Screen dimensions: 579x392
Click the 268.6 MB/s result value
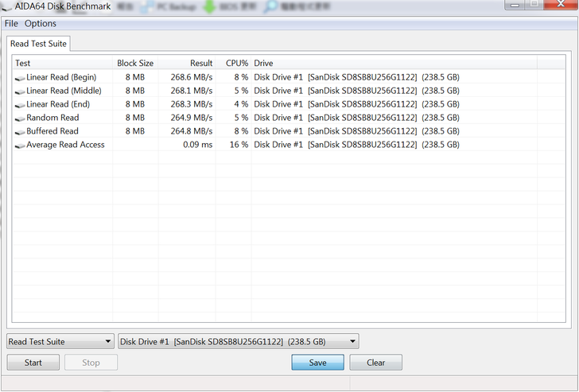(191, 77)
